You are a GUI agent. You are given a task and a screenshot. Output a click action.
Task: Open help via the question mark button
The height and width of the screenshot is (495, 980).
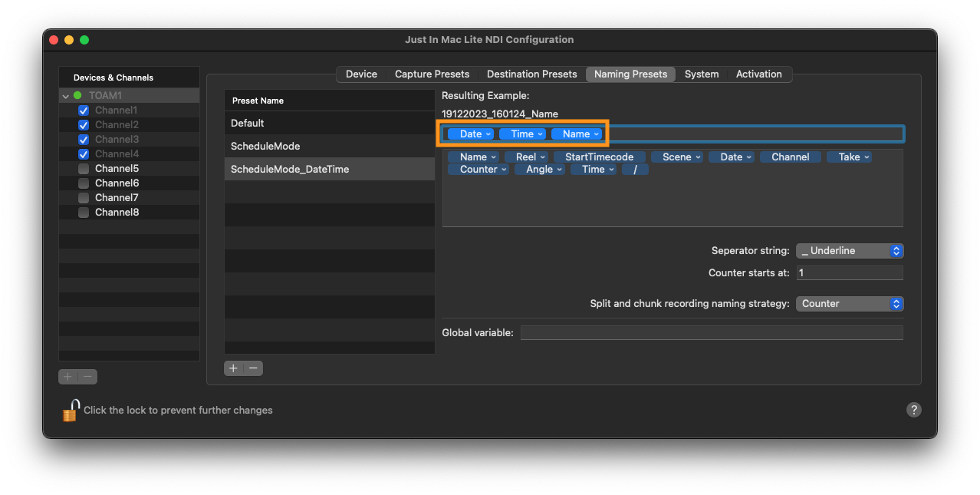coord(913,410)
